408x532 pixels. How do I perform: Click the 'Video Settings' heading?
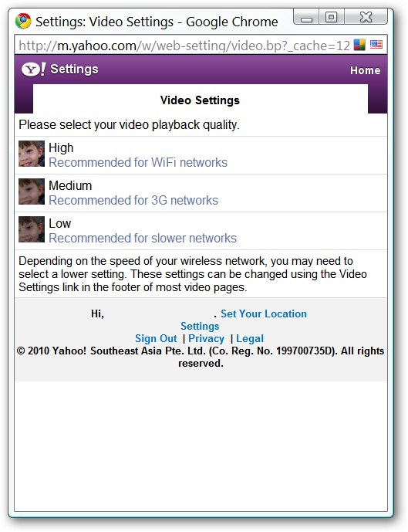click(x=200, y=100)
